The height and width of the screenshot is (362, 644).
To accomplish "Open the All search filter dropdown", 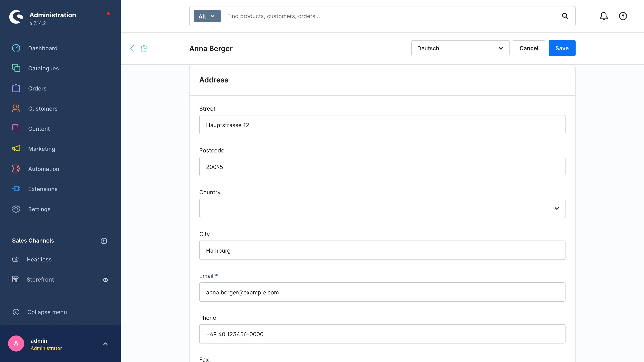I will pyautogui.click(x=207, y=16).
